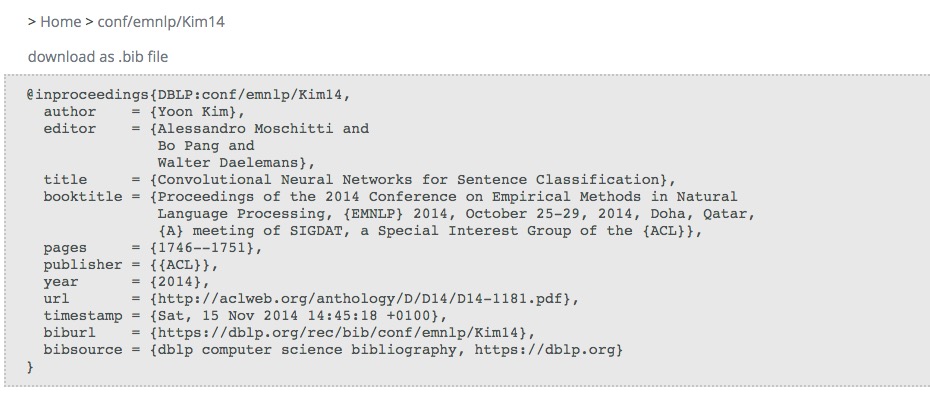The height and width of the screenshot is (395, 930).
Task: Click the @inproceedings DBLP citation key line
Action: point(189,95)
